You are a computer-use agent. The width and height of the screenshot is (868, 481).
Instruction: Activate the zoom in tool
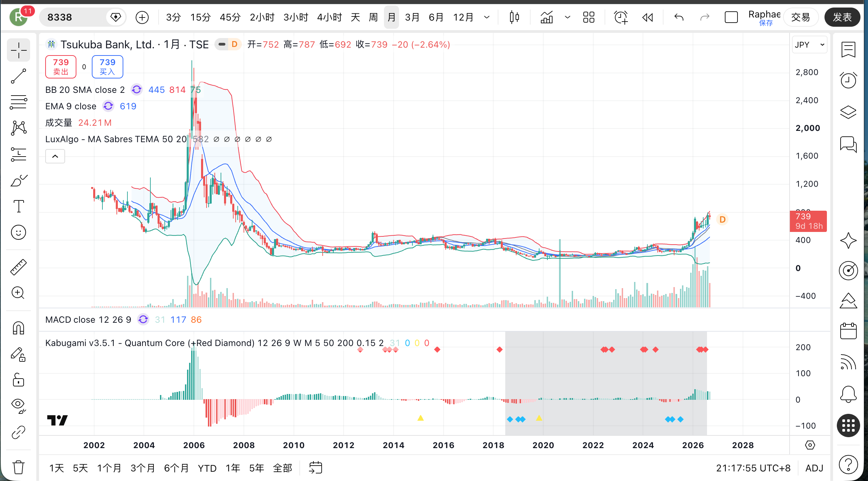(18, 293)
